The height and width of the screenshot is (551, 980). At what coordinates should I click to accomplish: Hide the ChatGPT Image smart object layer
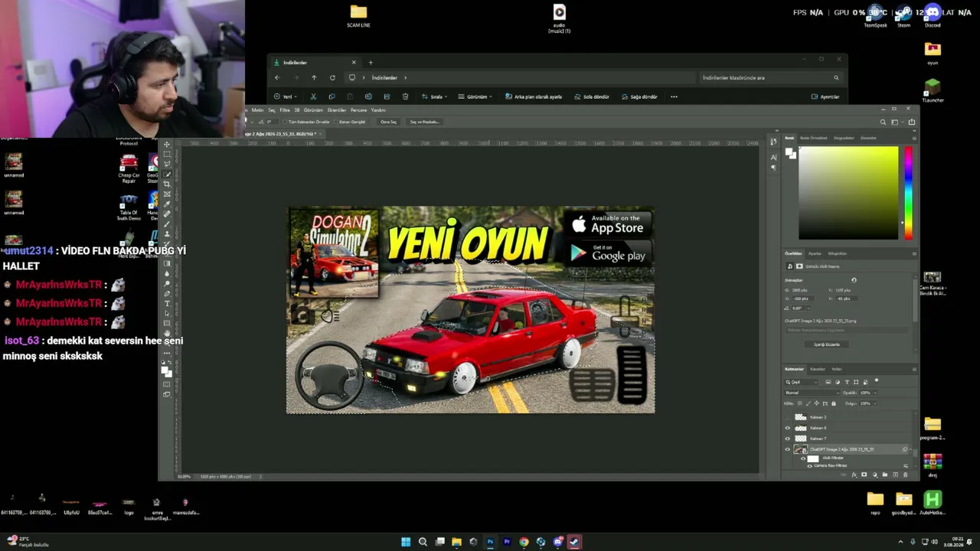click(x=788, y=449)
